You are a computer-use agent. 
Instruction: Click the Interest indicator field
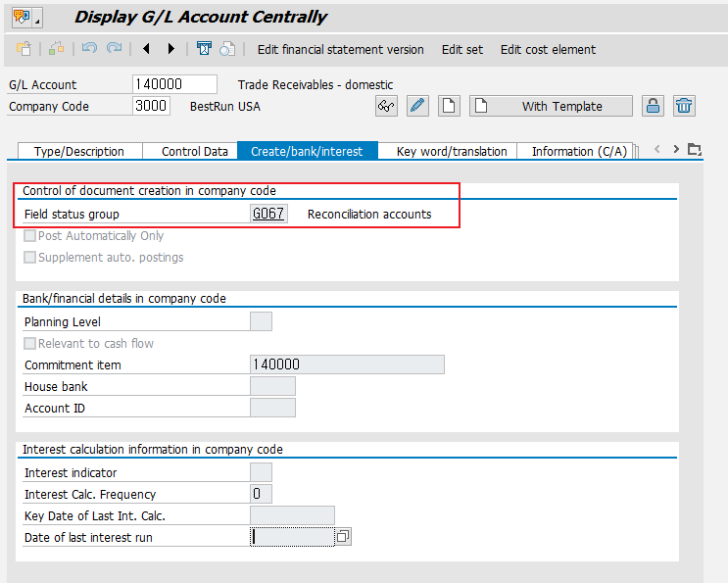pyautogui.click(x=261, y=472)
